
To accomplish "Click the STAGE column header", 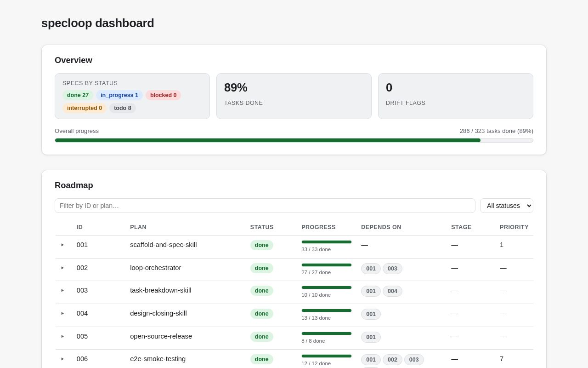I will tap(461, 227).
